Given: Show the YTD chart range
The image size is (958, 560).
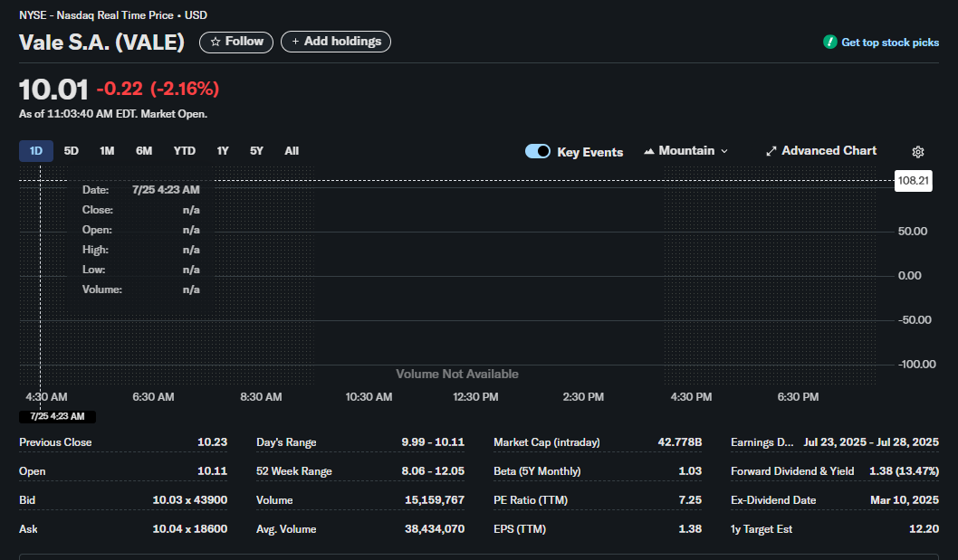Looking at the screenshot, I should (x=184, y=151).
